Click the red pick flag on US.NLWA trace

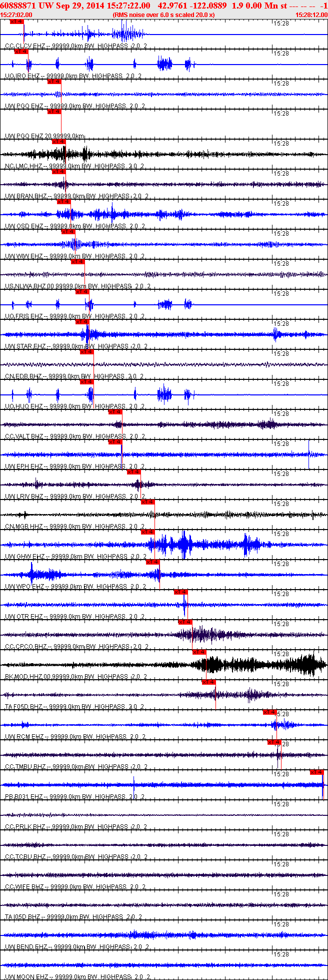click(78, 262)
